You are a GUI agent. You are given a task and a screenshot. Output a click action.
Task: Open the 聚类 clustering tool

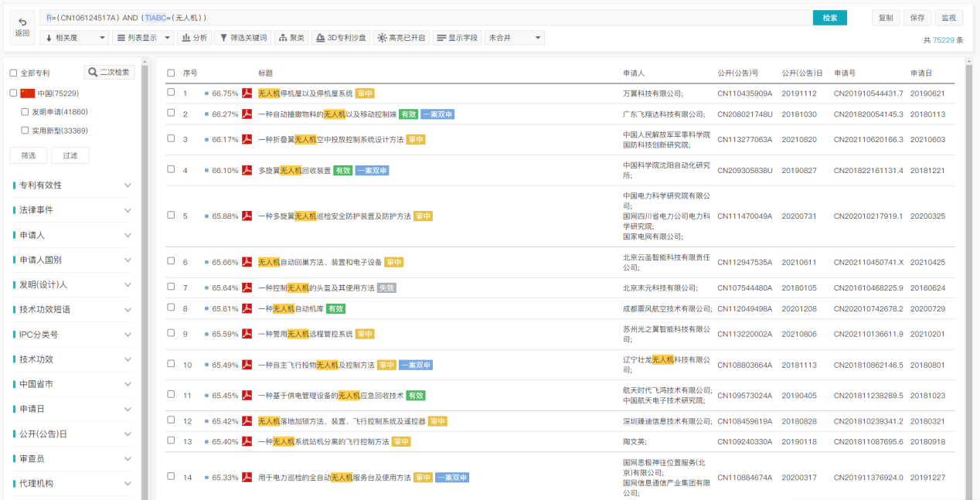tap(291, 37)
